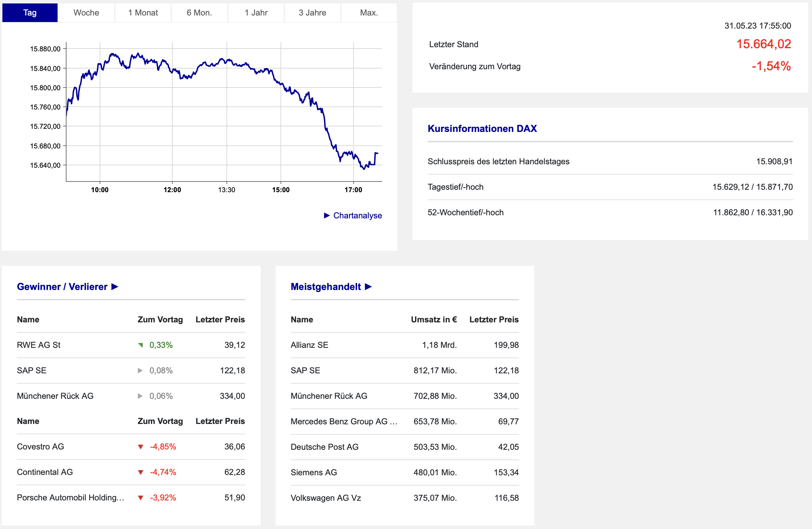Viewport: 812px width, 529px height.
Task: Select Deutsche Post AG row
Action: point(405,447)
